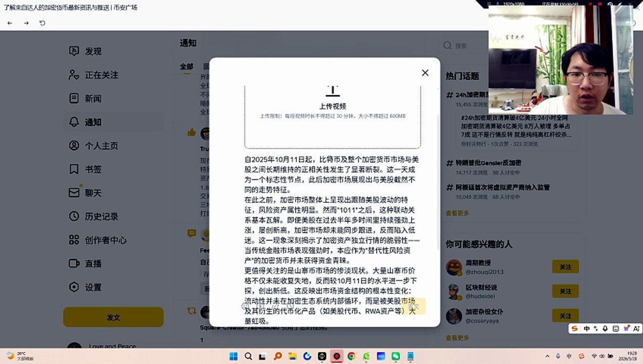Click the yellow 发文 button inside dialog

pyautogui.click(x=414, y=306)
